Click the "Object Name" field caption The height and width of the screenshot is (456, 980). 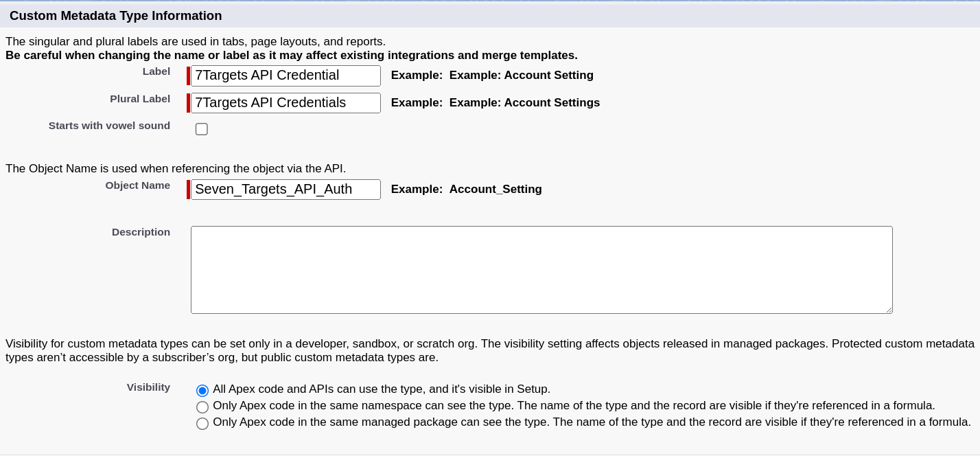tap(137, 185)
